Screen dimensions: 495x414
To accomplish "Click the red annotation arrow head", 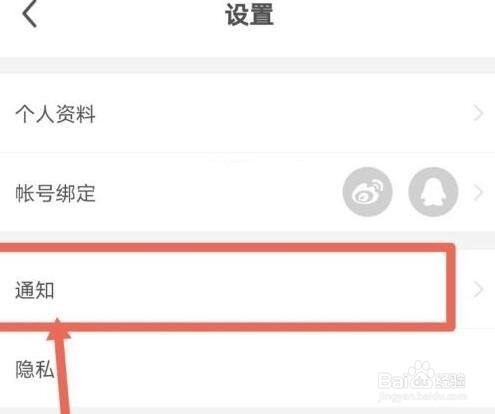I will [x=58, y=329].
